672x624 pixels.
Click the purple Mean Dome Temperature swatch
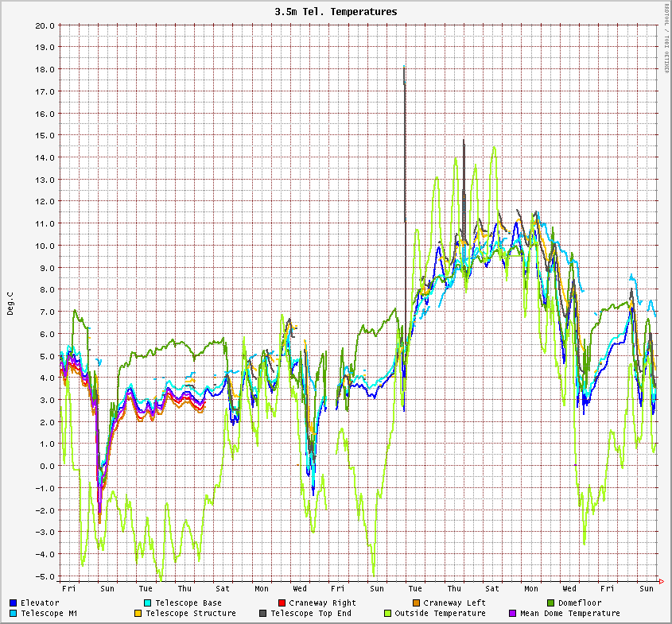point(512,614)
